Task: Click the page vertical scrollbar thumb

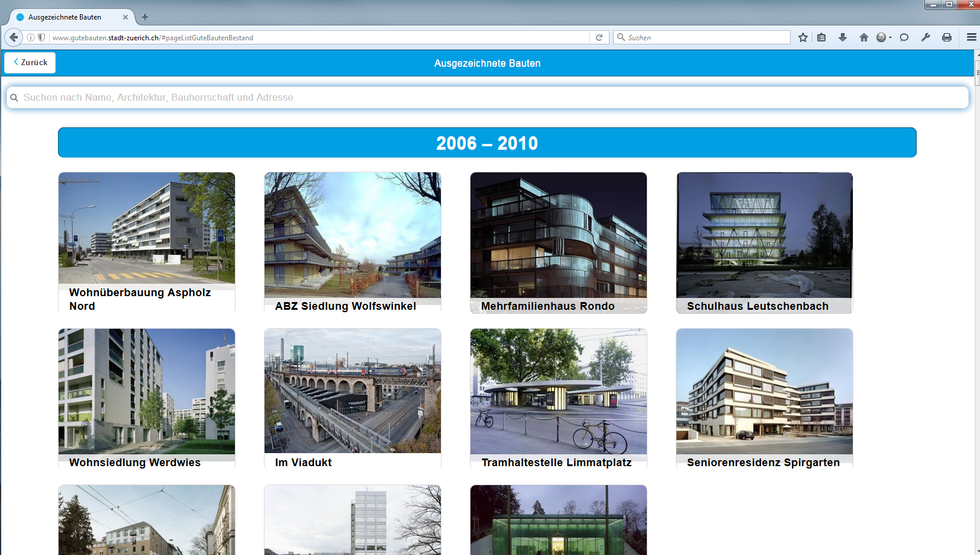Action: coord(977,74)
